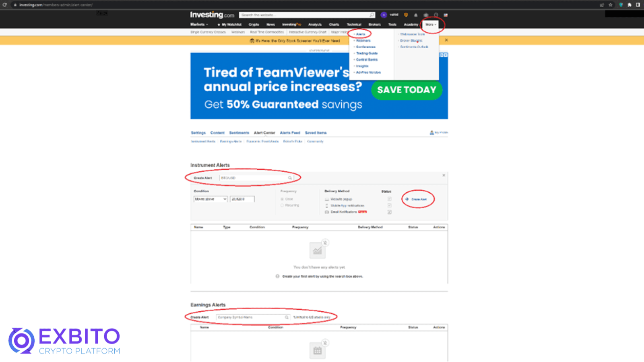Click the arrow icon beside Create Alert
The image size is (644, 362).
pyautogui.click(x=407, y=199)
